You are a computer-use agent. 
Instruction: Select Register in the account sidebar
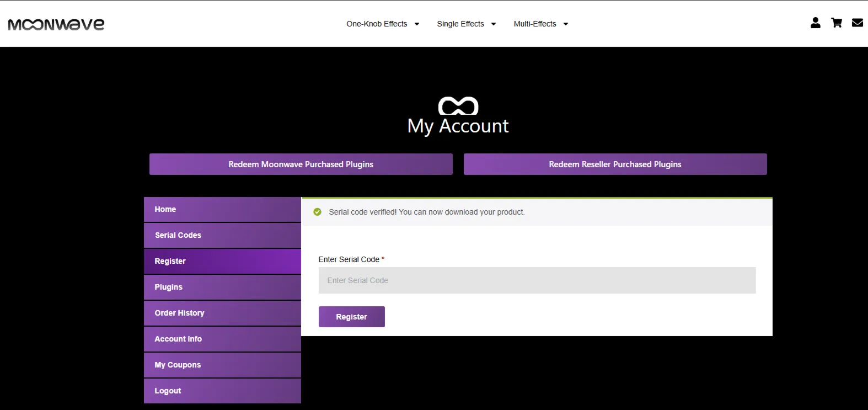click(x=222, y=262)
